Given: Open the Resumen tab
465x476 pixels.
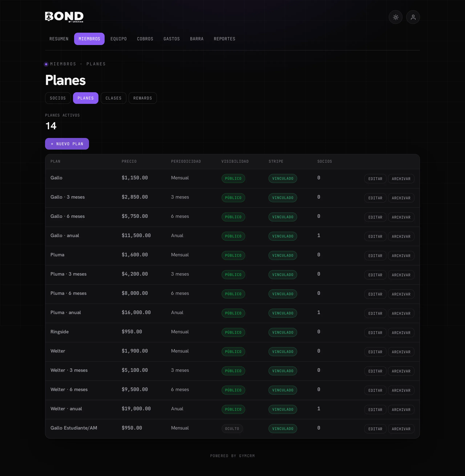Looking at the screenshot, I should 59,39.
